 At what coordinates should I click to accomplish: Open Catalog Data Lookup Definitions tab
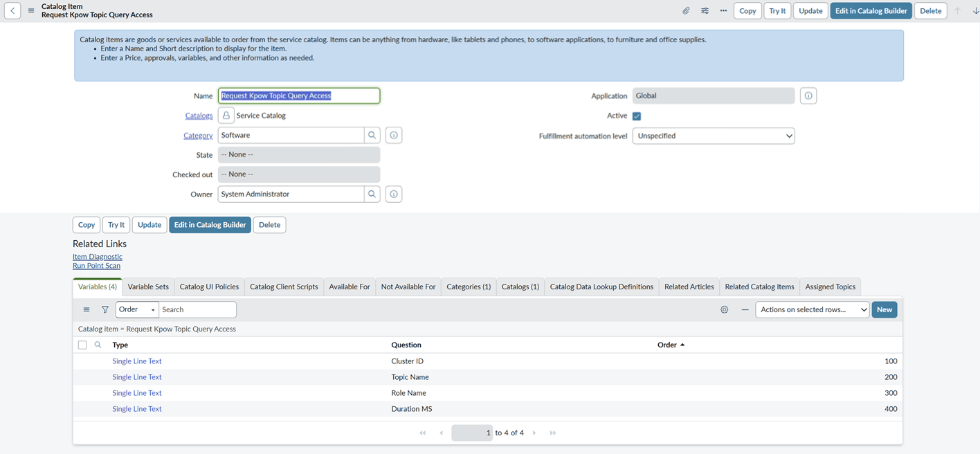[601, 287]
